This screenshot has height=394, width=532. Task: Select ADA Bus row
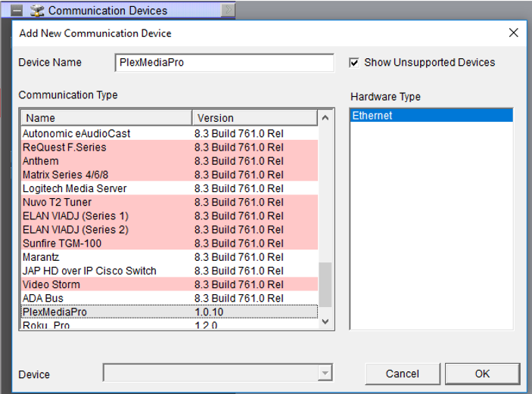170,299
